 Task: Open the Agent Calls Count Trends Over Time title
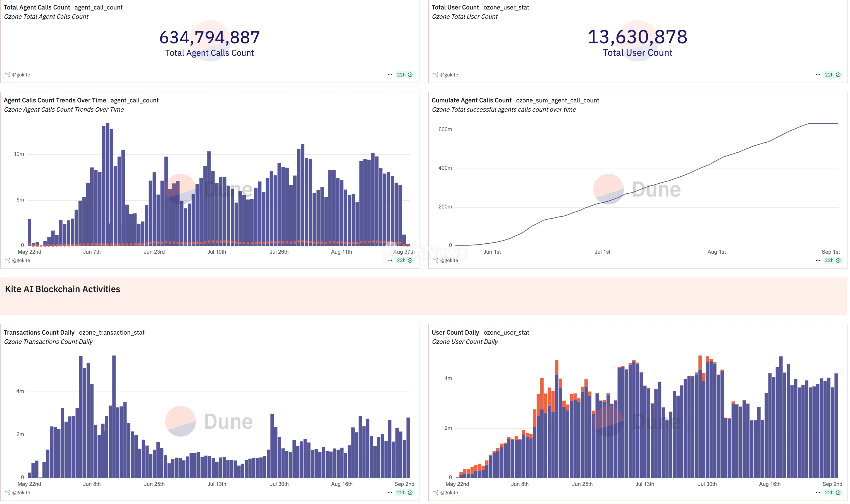coord(55,100)
